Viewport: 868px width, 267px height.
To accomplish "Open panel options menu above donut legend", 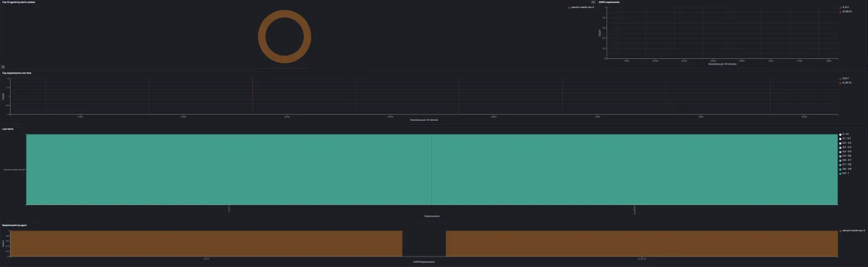I will click(x=593, y=2).
